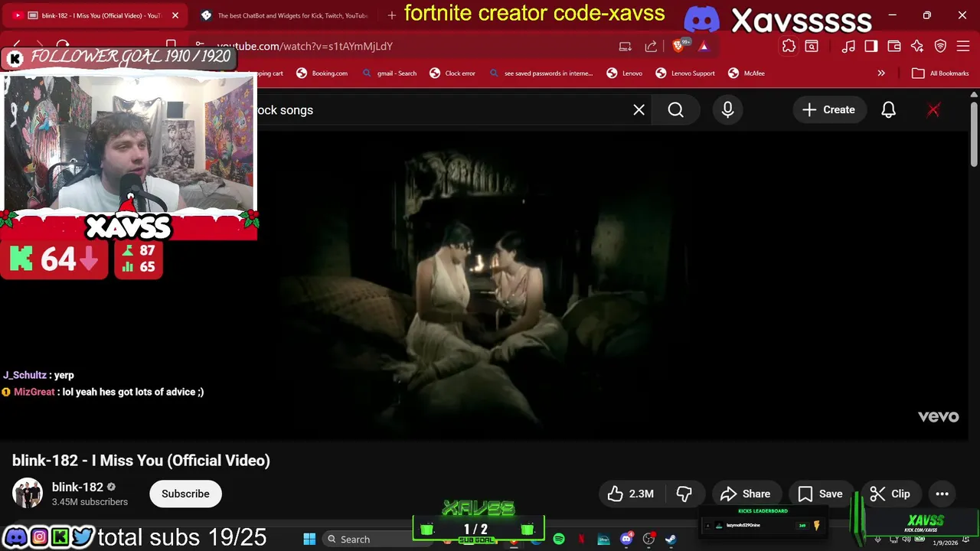
Task: Click the music-note playlist icon in the toolbar
Action: click(848, 46)
